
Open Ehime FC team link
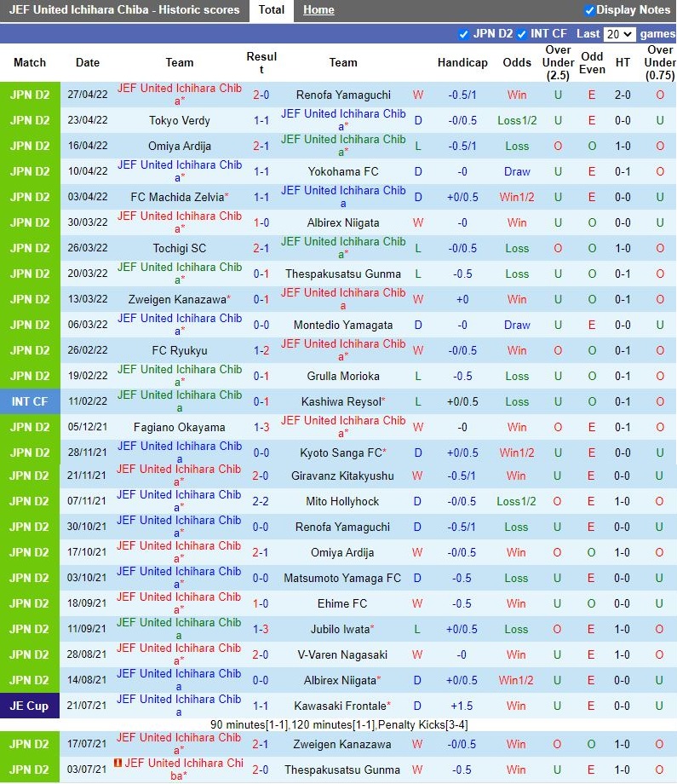click(x=342, y=603)
